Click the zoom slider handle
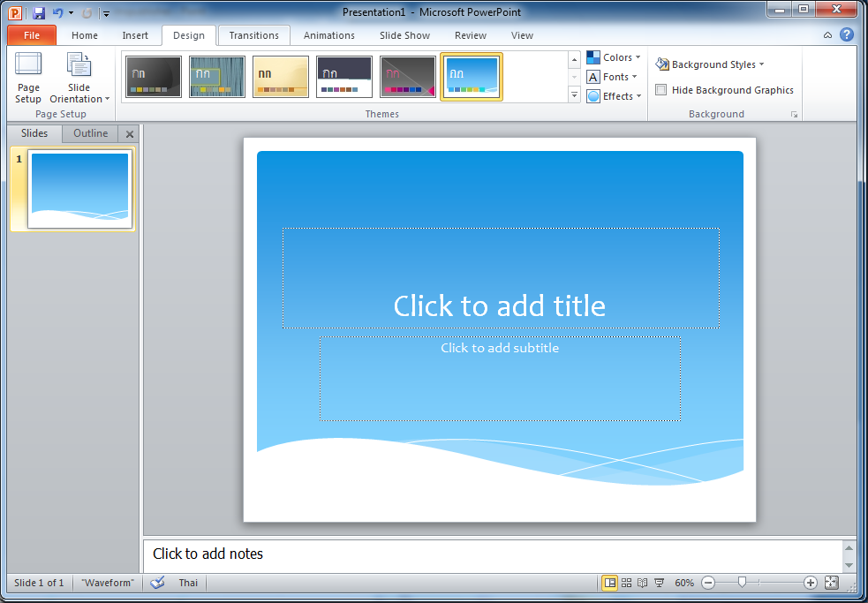Image resolution: width=868 pixels, height=603 pixels. (742, 583)
